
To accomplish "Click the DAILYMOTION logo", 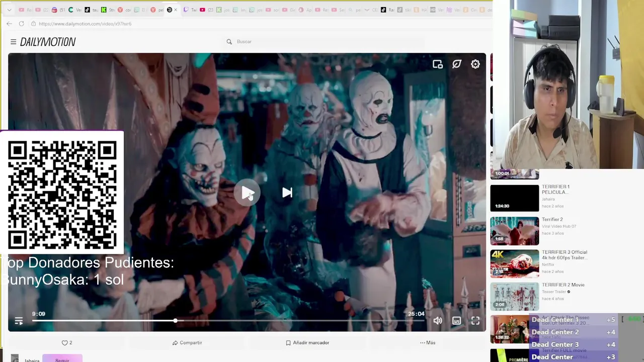I will (x=48, y=42).
